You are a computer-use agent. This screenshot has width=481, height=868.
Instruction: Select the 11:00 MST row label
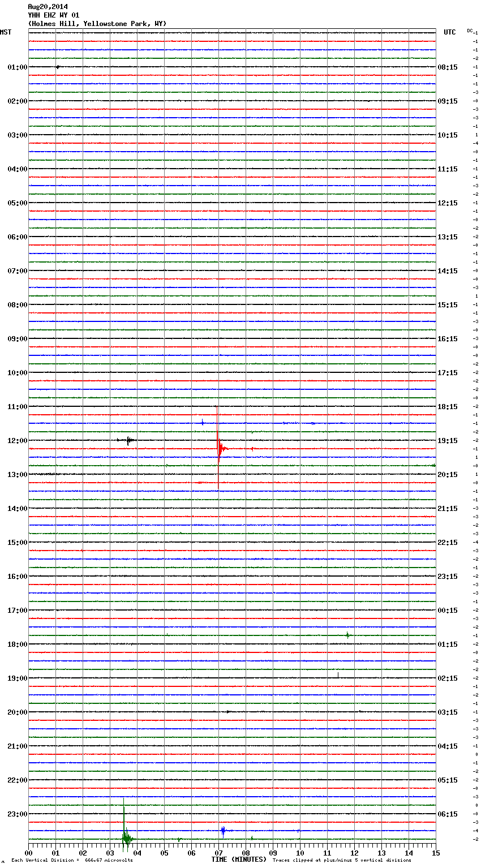(17, 407)
